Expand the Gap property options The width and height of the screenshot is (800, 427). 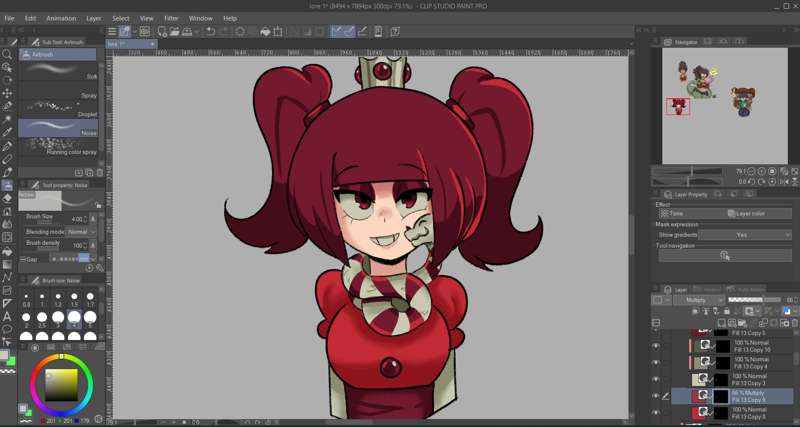pos(22,259)
